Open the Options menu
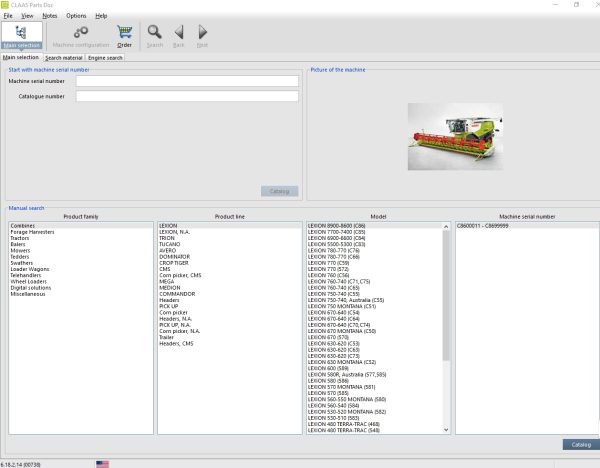Viewport: 600px width, 468px height. tap(76, 16)
